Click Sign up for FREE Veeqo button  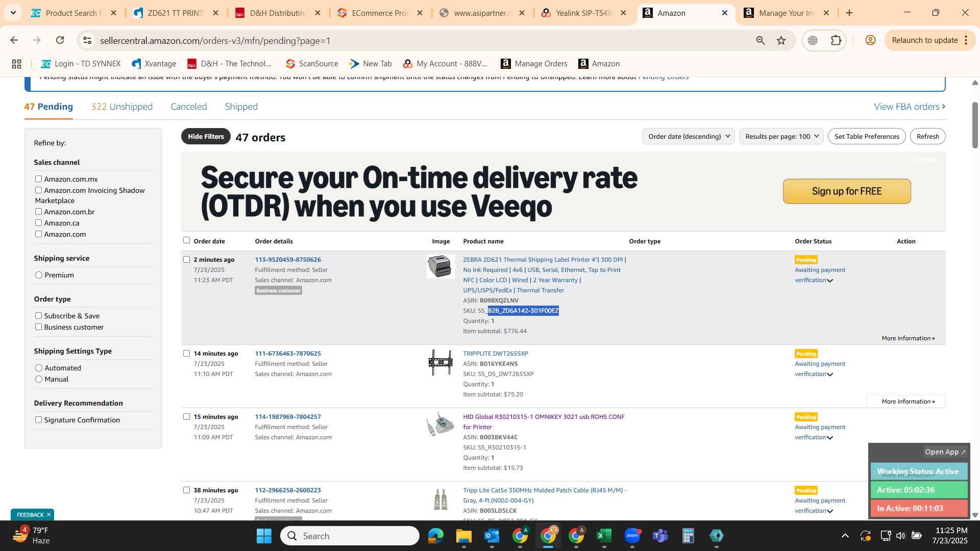tap(847, 191)
